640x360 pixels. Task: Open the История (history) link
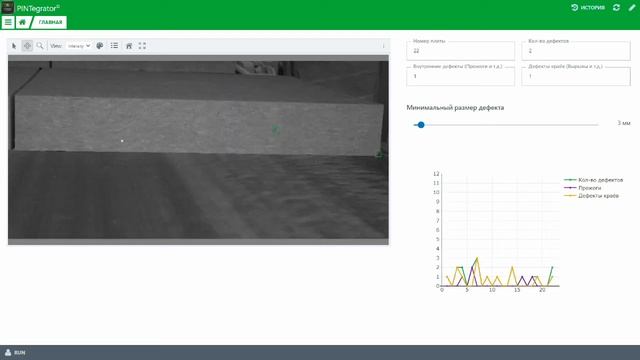[x=588, y=7]
